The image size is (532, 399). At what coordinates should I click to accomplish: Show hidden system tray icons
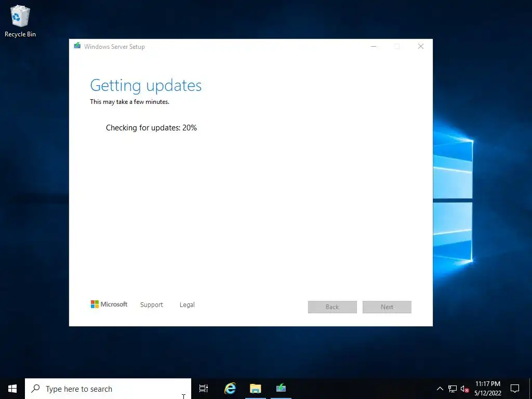[440, 389]
